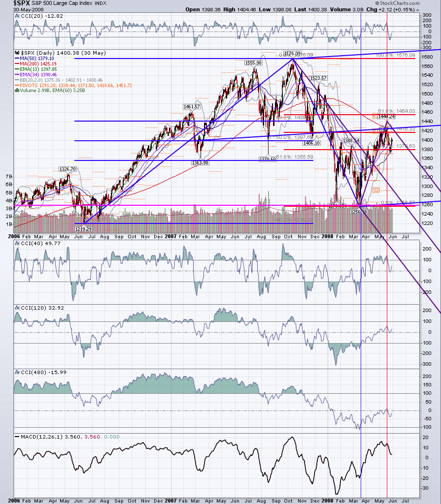Click the S1 pivot label
Screen dimensions: 441x504
pos(376,169)
